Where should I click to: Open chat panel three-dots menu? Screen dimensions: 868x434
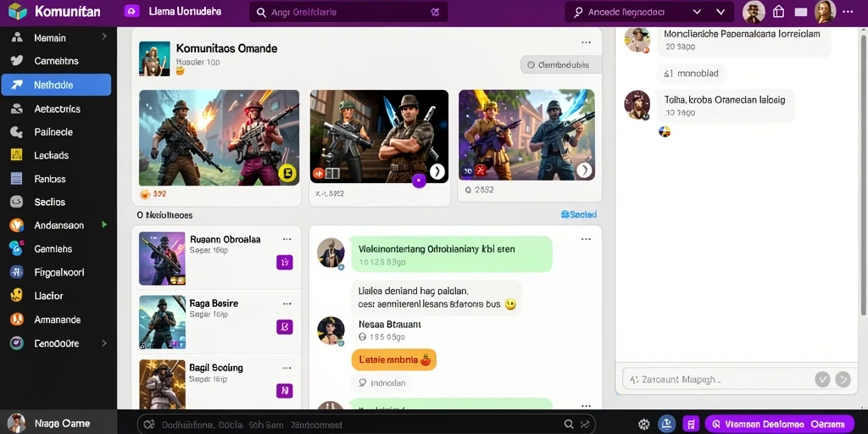(x=586, y=239)
